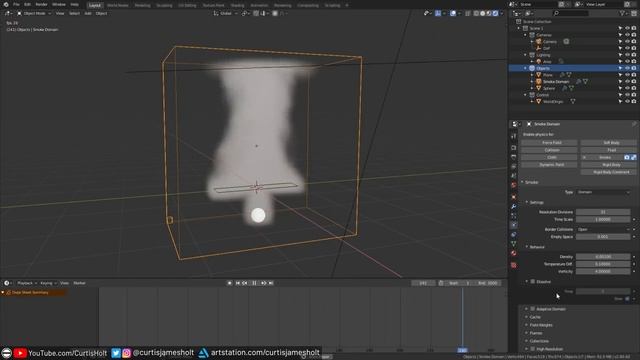Open the viewport Add menu
Viewport: 640px width, 360px height.
click(x=88, y=13)
